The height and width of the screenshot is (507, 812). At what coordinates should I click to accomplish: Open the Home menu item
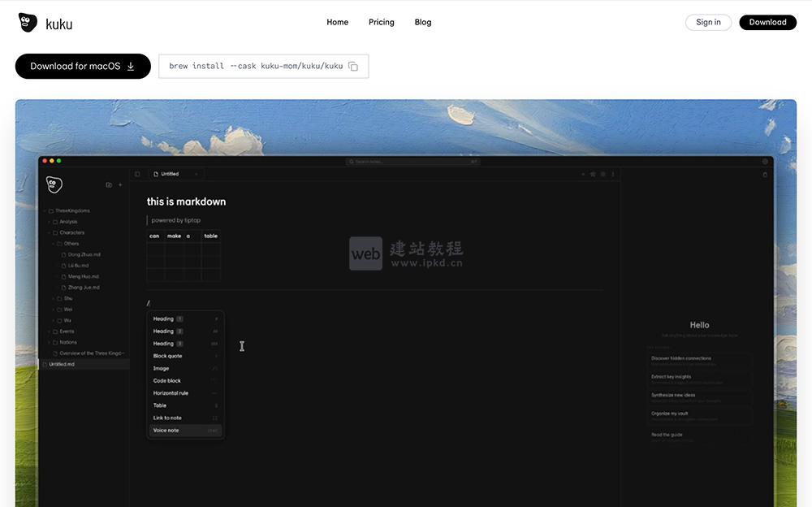click(x=337, y=22)
